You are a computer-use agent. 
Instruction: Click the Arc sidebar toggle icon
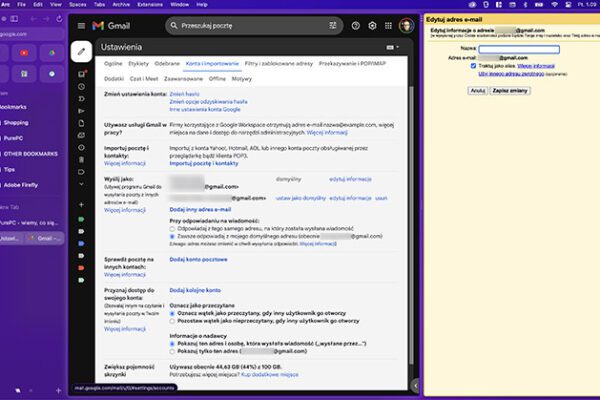point(14,19)
